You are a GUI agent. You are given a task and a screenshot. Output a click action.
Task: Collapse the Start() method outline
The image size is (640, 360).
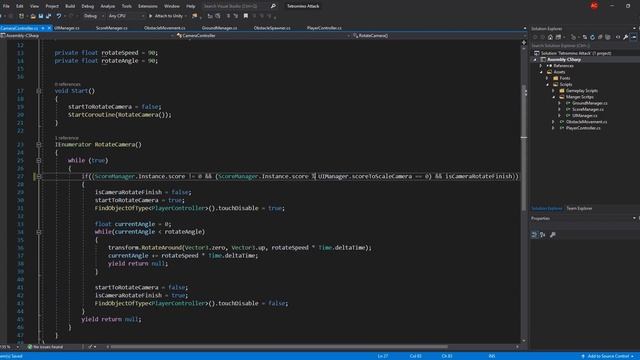click(x=39, y=91)
